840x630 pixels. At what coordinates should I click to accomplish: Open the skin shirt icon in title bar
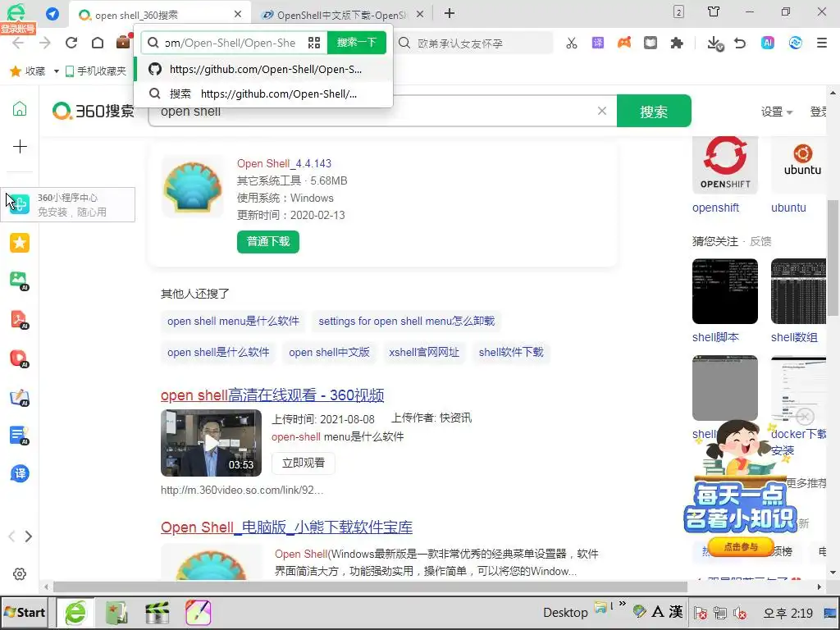[x=714, y=11]
